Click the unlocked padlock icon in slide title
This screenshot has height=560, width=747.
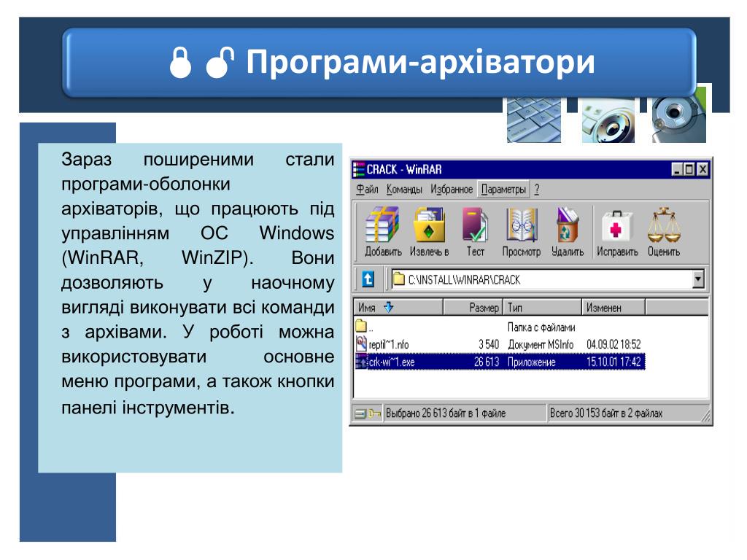point(220,63)
